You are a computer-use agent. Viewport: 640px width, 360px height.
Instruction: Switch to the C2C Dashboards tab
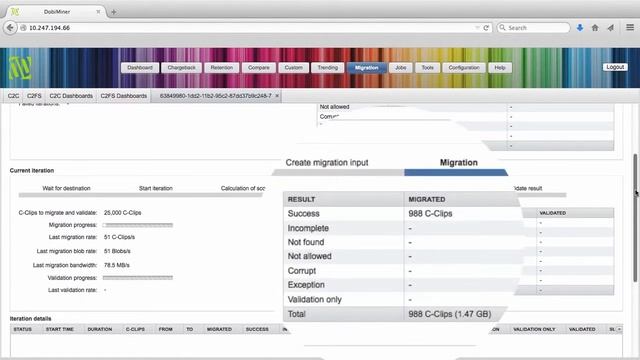pos(71,96)
